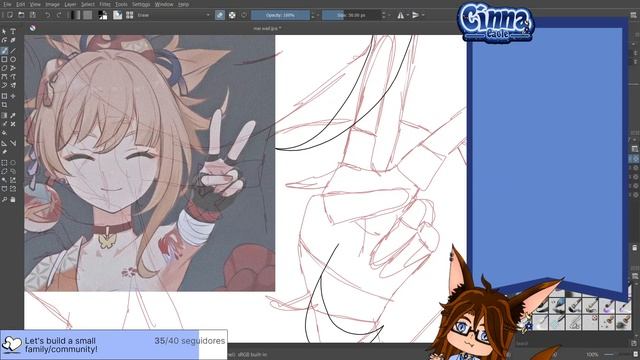The image size is (640, 360).
Task: Select the Reference Images tool
Action: pyautogui.click(x=4, y=152)
